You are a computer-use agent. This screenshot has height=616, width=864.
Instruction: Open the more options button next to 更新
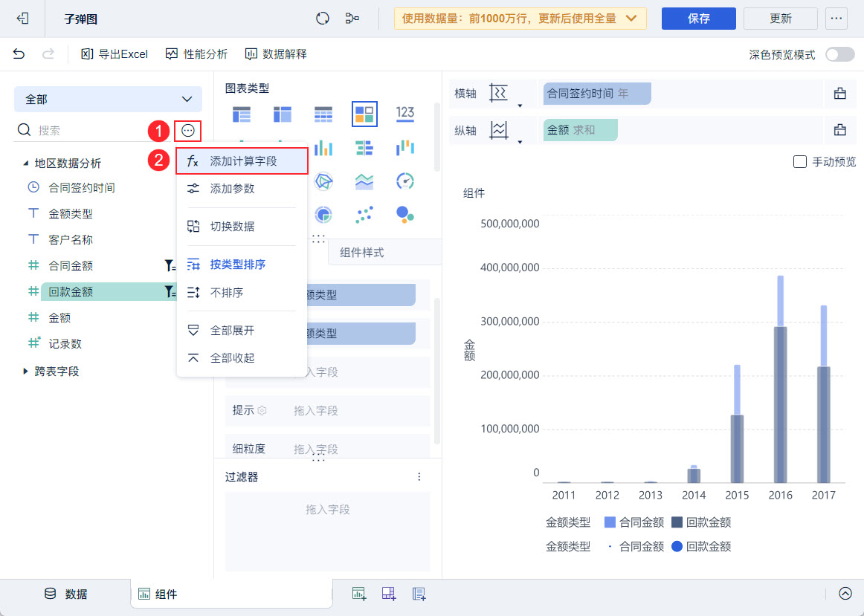pos(836,19)
